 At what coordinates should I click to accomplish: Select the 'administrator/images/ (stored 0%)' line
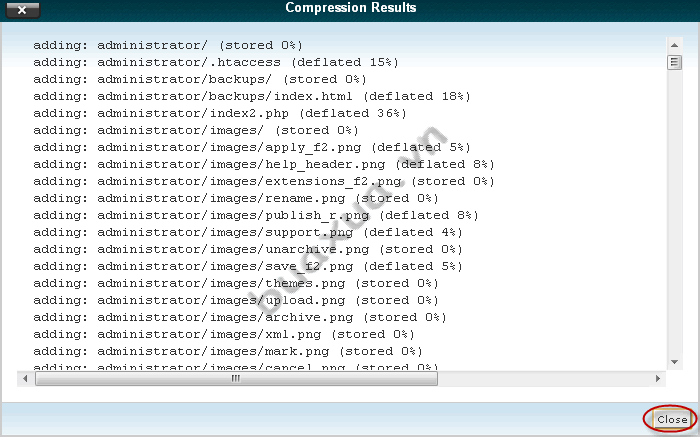coord(196,130)
